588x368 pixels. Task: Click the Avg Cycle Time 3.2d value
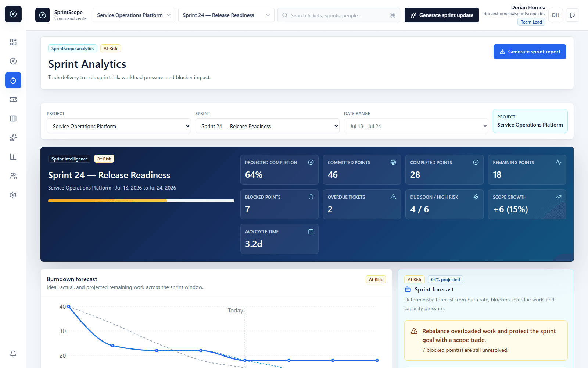(x=254, y=244)
